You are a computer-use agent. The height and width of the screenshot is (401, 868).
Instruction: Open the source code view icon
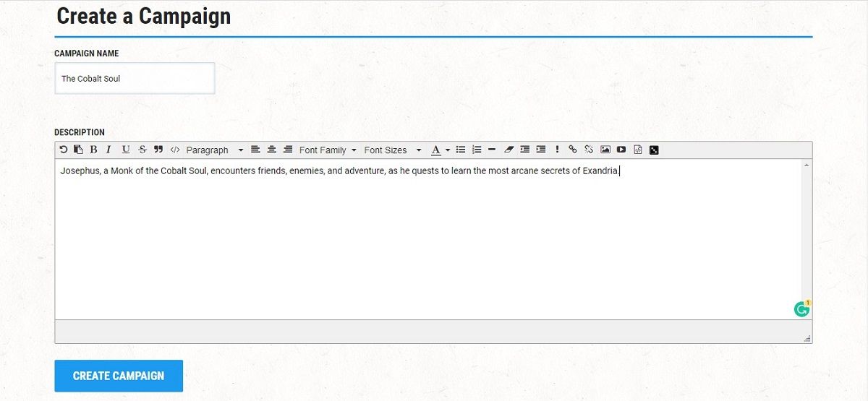point(175,150)
